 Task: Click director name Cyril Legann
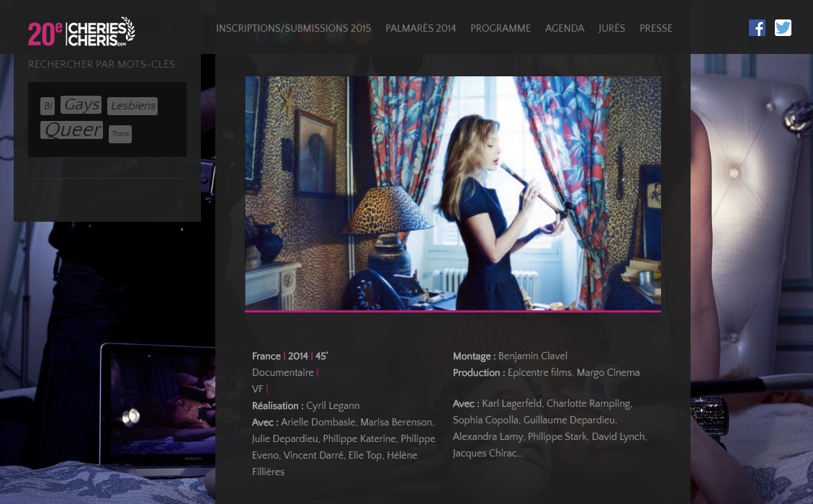(x=333, y=406)
